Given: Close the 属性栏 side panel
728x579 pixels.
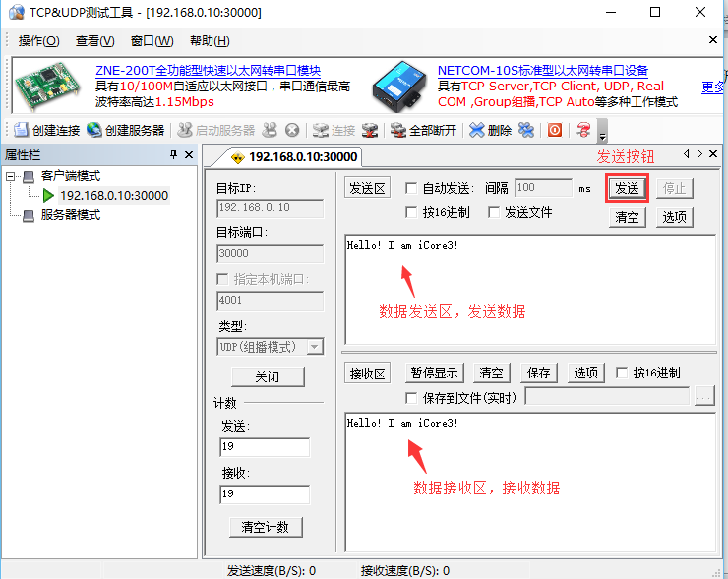Looking at the screenshot, I should pos(189,155).
